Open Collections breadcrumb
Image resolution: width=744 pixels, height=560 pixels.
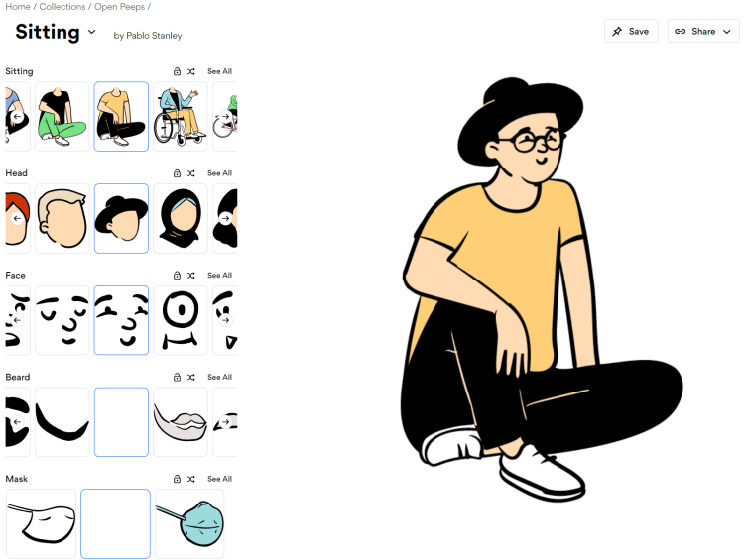coord(62,7)
